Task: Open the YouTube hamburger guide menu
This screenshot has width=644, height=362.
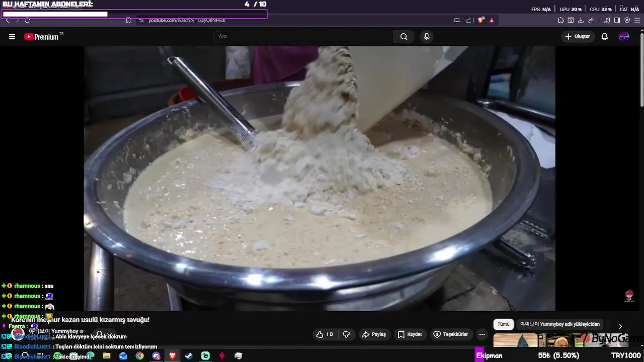Action: point(12,37)
